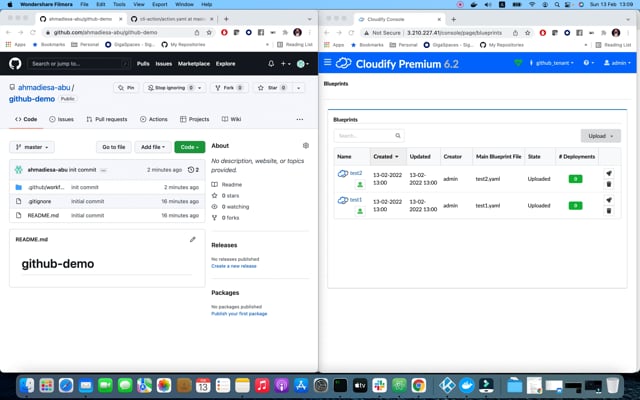This screenshot has width=640, height=400.
Task: Open GitHub notifications bell
Action: point(271,64)
